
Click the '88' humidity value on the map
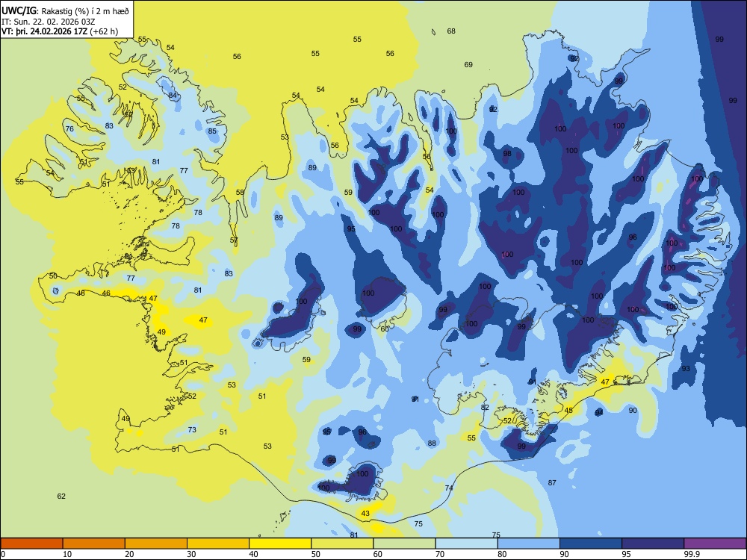[x=432, y=443]
